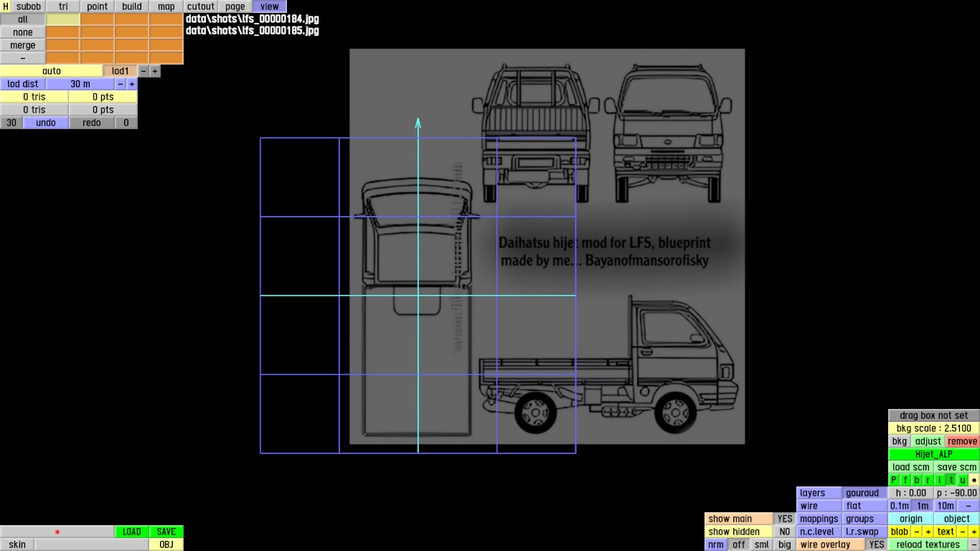The image size is (980, 551).
Task: Click the 30 m lod distance value
Action: point(80,84)
